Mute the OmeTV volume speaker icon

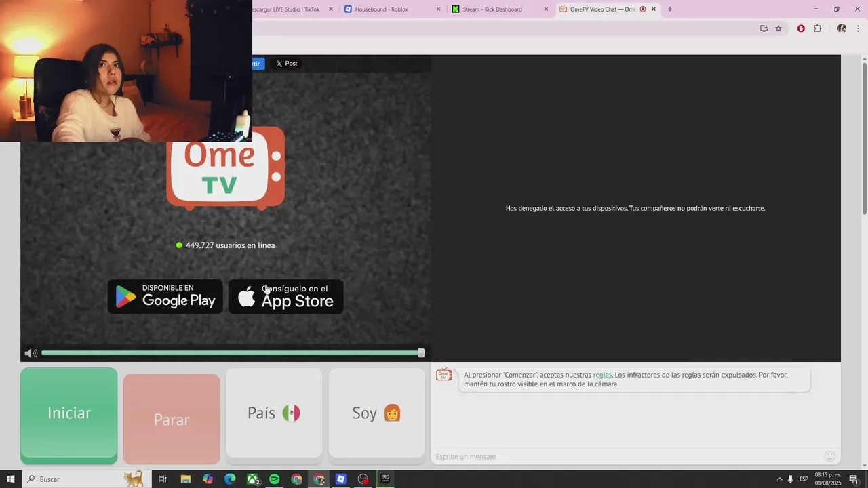[x=31, y=353]
